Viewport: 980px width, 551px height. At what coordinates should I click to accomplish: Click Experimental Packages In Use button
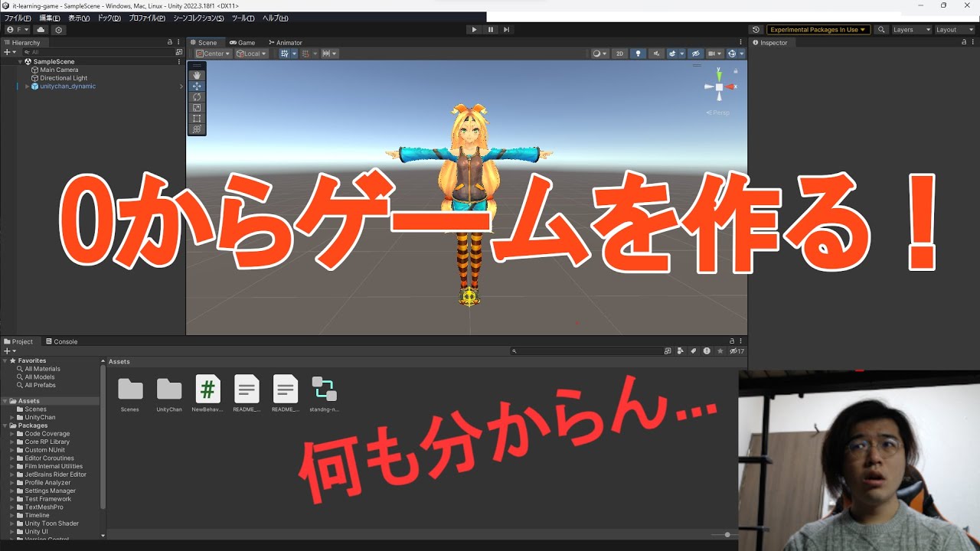tap(818, 30)
